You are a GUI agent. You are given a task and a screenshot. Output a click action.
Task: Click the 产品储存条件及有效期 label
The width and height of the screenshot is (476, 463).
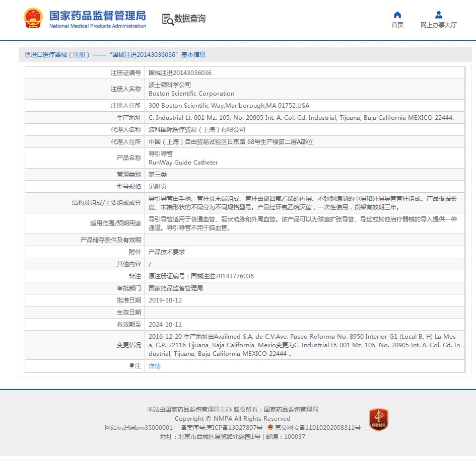(x=110, y=240)
